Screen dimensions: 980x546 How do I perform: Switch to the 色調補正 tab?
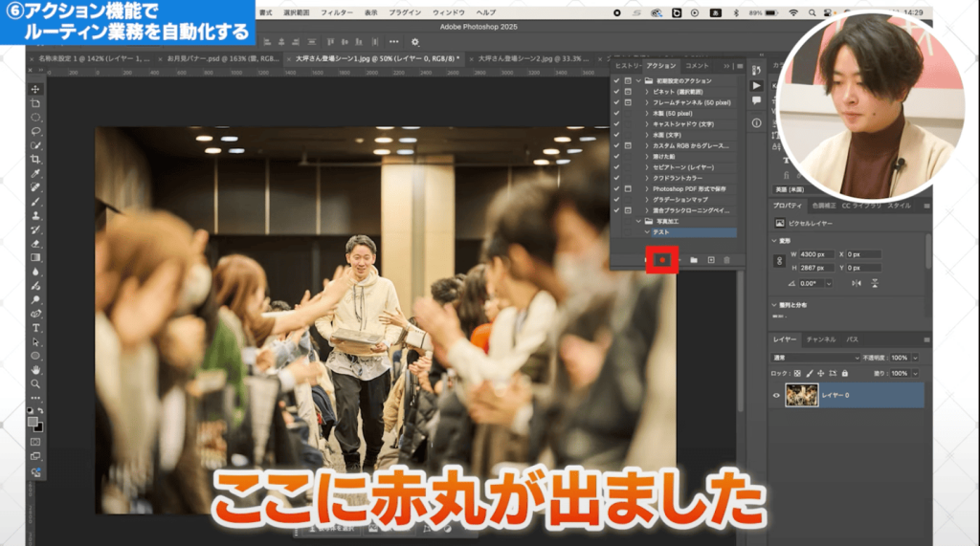[x=824, y=206]
